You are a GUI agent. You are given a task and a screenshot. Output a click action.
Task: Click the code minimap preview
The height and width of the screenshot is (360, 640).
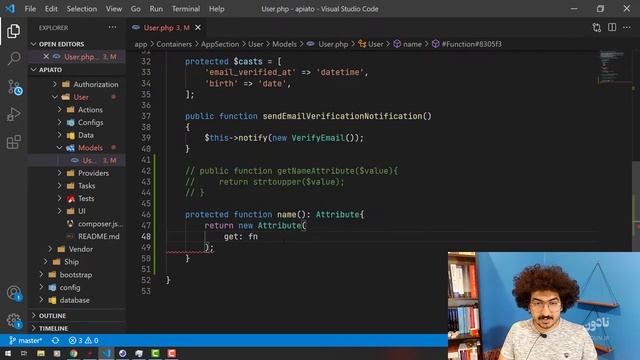[x=616, y=67]
